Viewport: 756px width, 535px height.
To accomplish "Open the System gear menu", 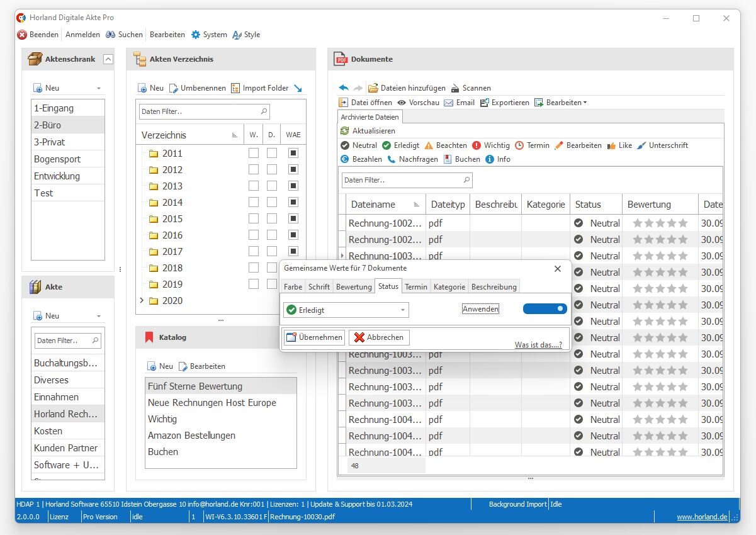I will (209, 35).
